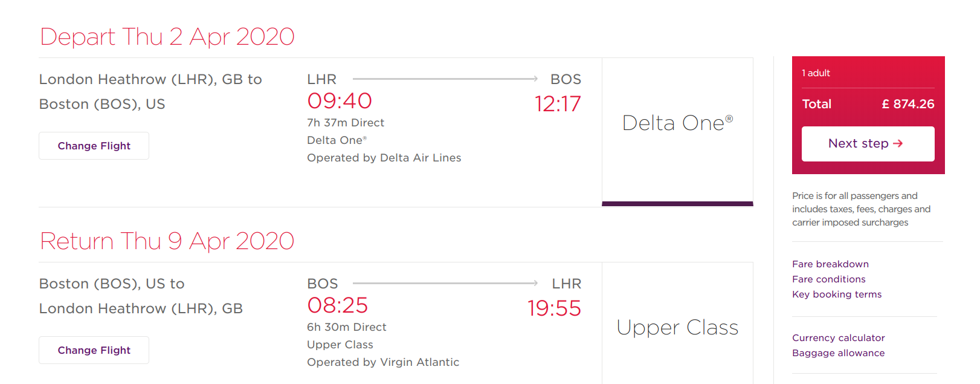Click the 19:55 Heathrow arrival time
Image resolution: width=980 pixels, height=384 pixels.
(x=554, y=308)
